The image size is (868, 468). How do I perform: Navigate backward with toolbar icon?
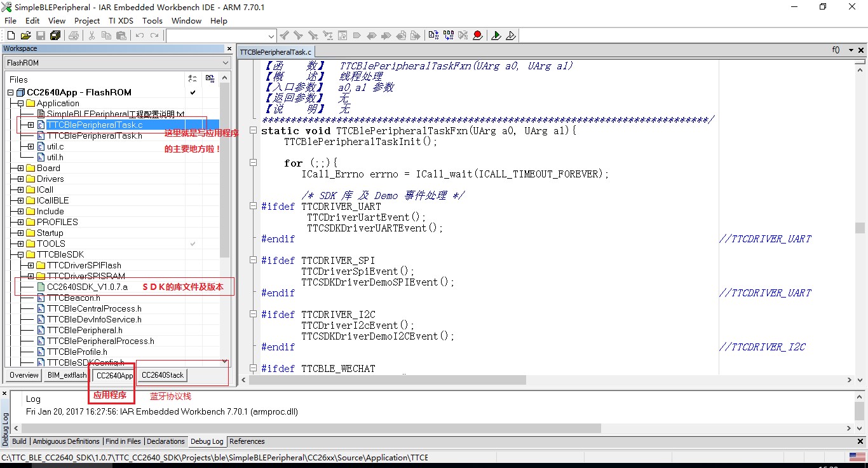pos(401,36)
